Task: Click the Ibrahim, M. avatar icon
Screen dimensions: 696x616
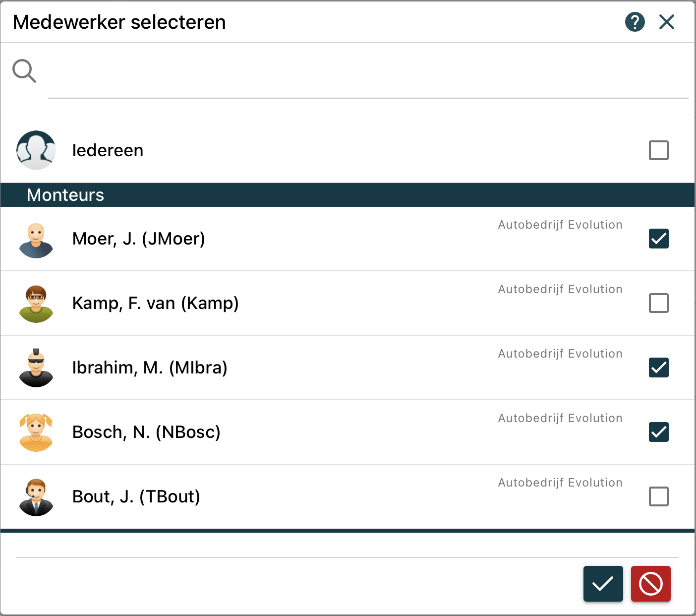Action: coord(36,368)
